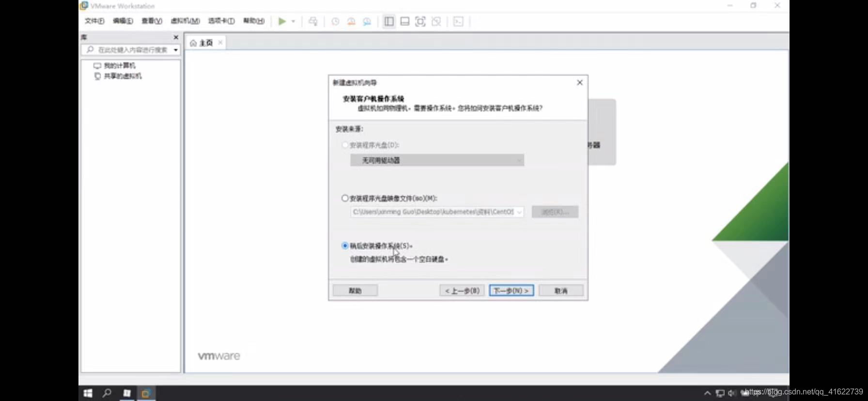Proceed with the 下一步(N)> button
Viewport: 868px width, 401px height.
(x=511, y=291)
